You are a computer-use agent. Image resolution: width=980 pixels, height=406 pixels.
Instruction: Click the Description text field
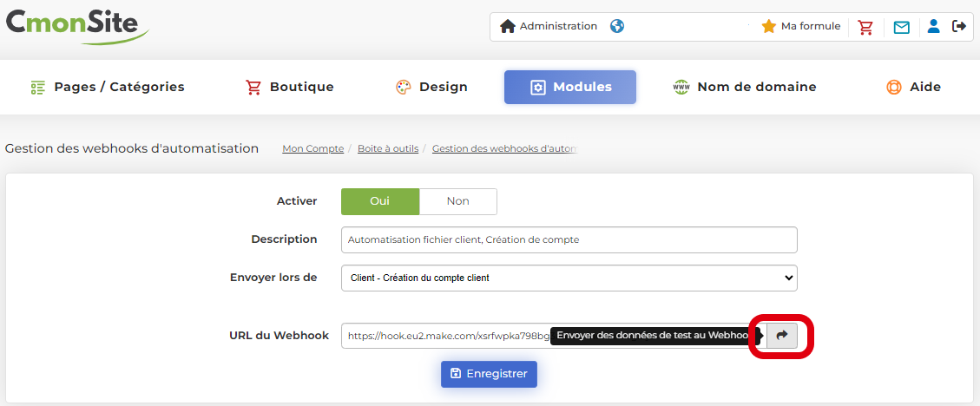click(569, 239)
